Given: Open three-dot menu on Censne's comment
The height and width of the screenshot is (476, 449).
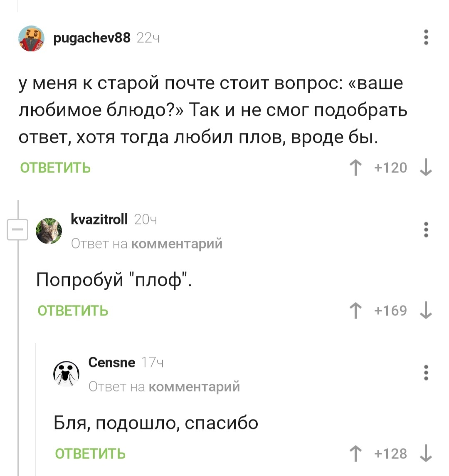Looking at the screenshot, I should (426, 372).
